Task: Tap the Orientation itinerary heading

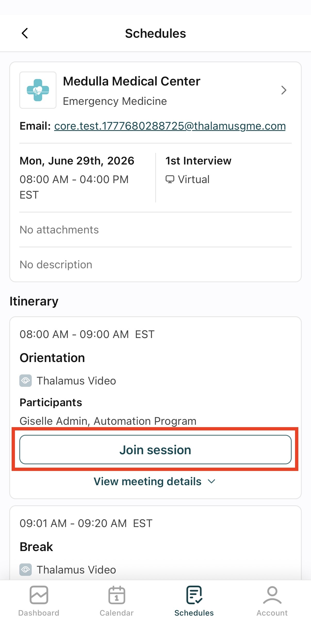Action: click(x=52, y=358)
